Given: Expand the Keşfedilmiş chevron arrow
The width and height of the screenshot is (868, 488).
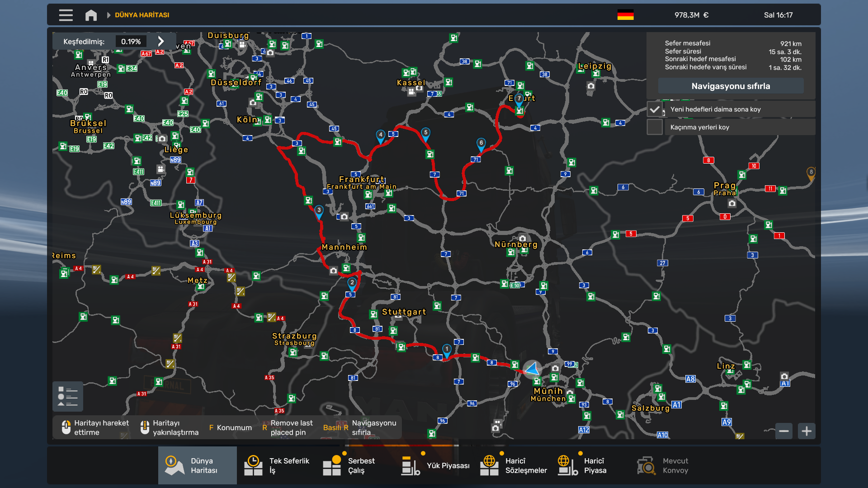Looking at the screenshot, I should [x=161, y=41].
